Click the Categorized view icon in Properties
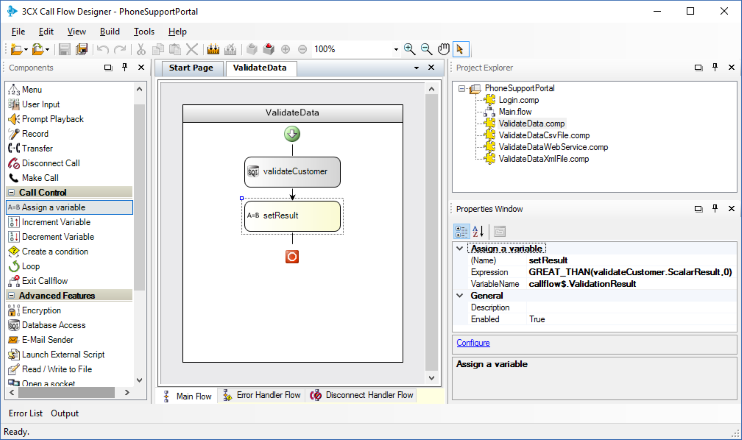Image resolution: width=742 pixels, height=440 pixels. tap(461, 231)
